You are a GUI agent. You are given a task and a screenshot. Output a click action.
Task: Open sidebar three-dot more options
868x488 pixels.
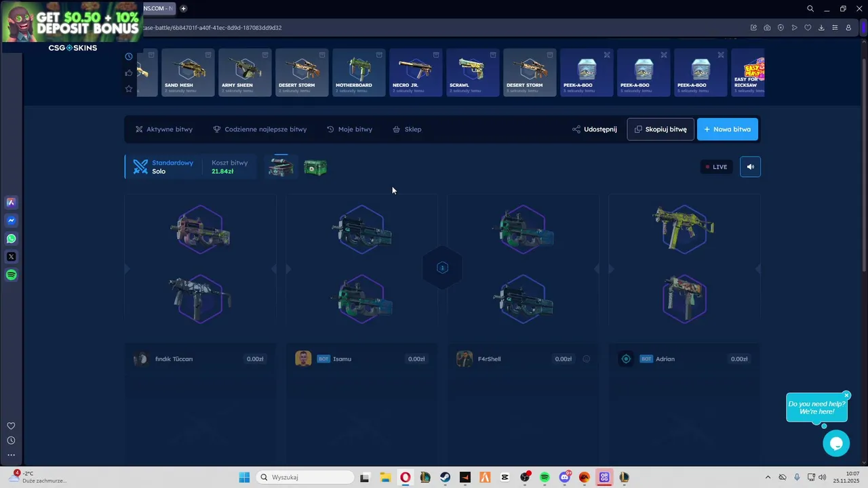click(x=11, y=455)
